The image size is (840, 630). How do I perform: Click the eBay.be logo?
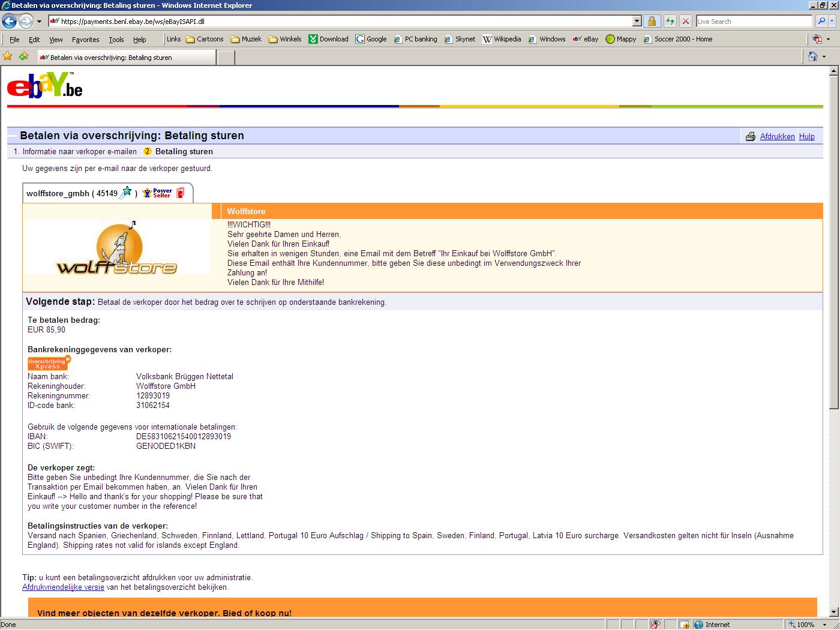click(45, 85)
